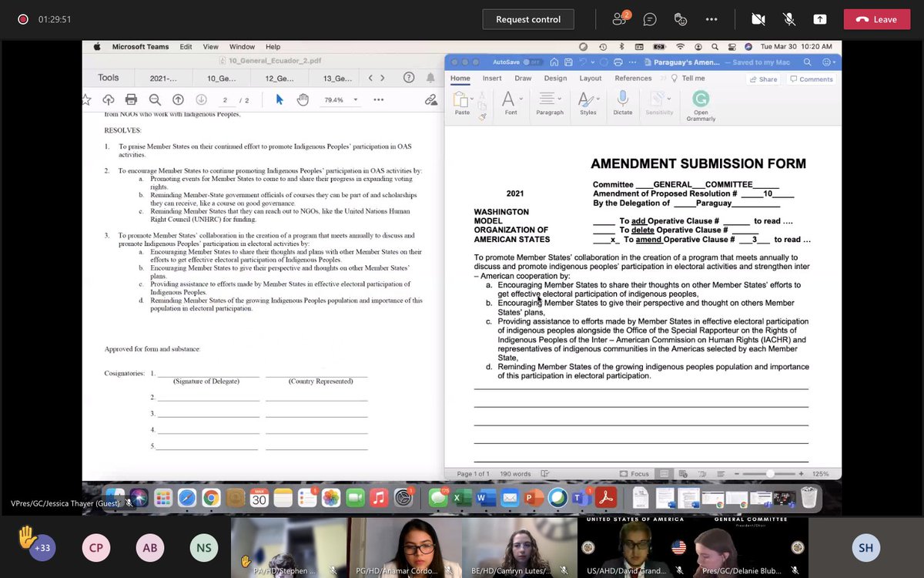Open the Design ribbon tab in Word
Viewport: 924px width, 578px height.
pos(555,78)
